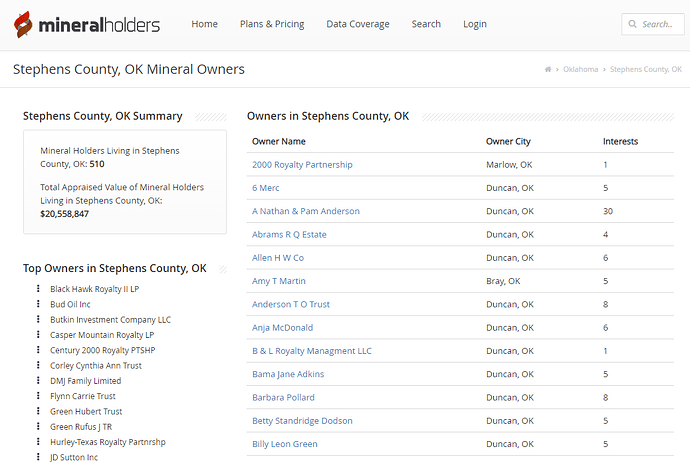Click the Stephens County, OK breadcrumb
The image size is (690, 462).
[x=646, y=69]
